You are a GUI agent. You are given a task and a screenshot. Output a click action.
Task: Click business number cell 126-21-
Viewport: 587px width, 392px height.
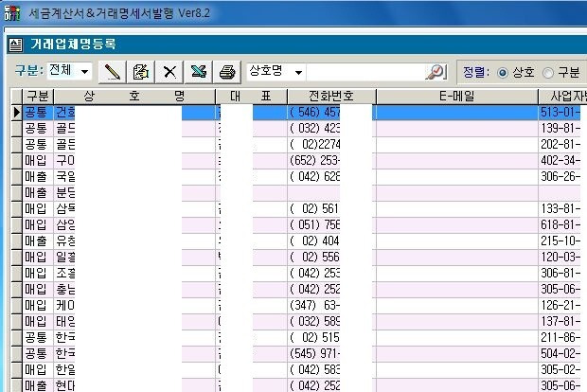[560, 306]
